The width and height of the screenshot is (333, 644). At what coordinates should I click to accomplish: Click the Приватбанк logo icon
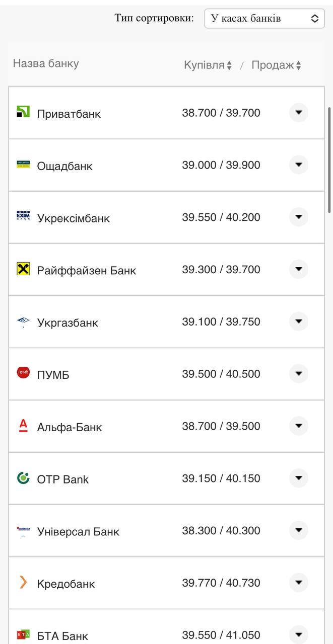tap(23, 112)
